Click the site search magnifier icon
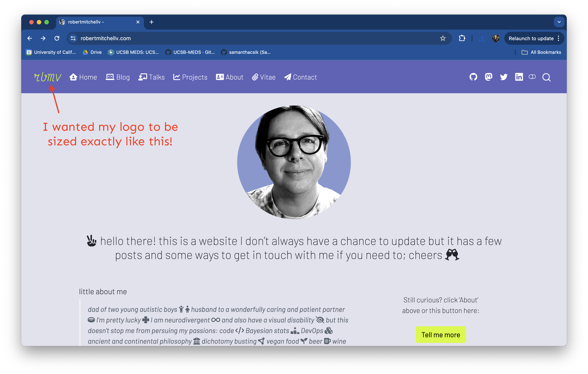Image resolution: width=588 pixels, height=374 pixels. (547, 77)
